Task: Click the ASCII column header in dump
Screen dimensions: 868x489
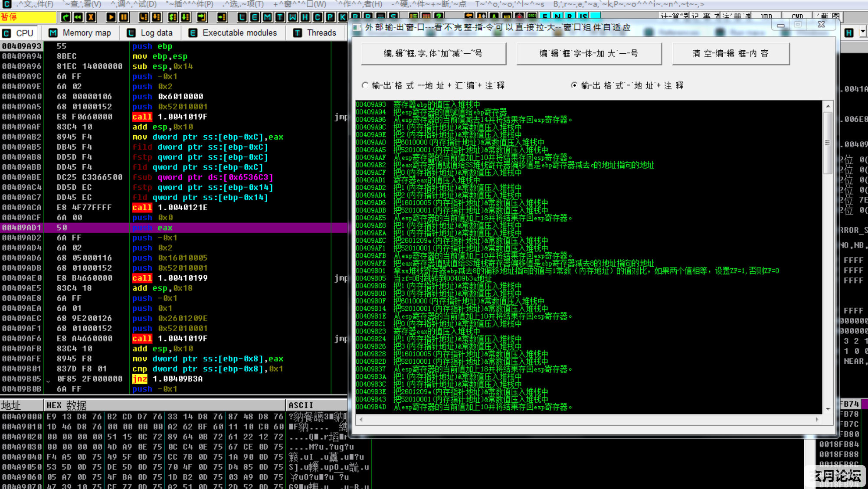Action: click(x=317, y=405)
